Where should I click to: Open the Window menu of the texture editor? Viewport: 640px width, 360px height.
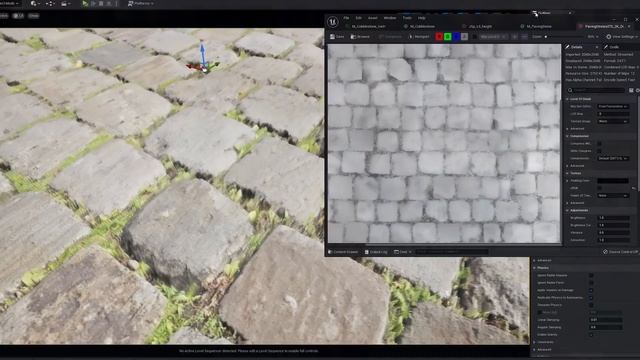coord(390,18)
